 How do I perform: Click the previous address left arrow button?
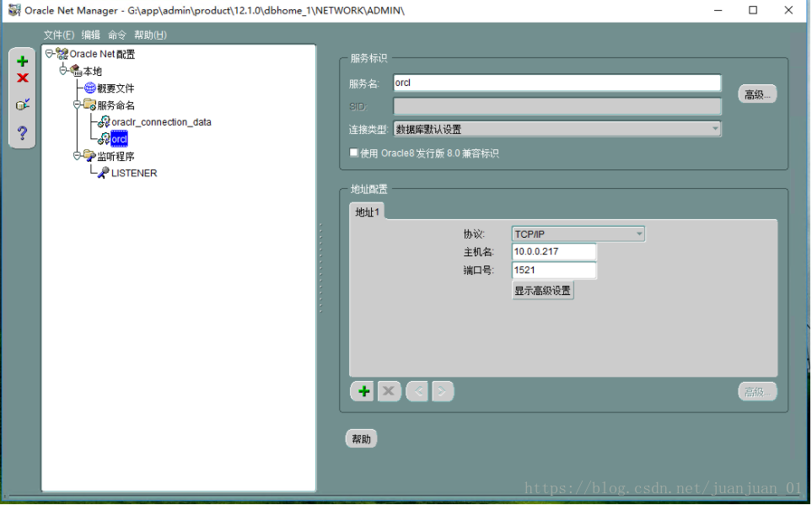417,391
